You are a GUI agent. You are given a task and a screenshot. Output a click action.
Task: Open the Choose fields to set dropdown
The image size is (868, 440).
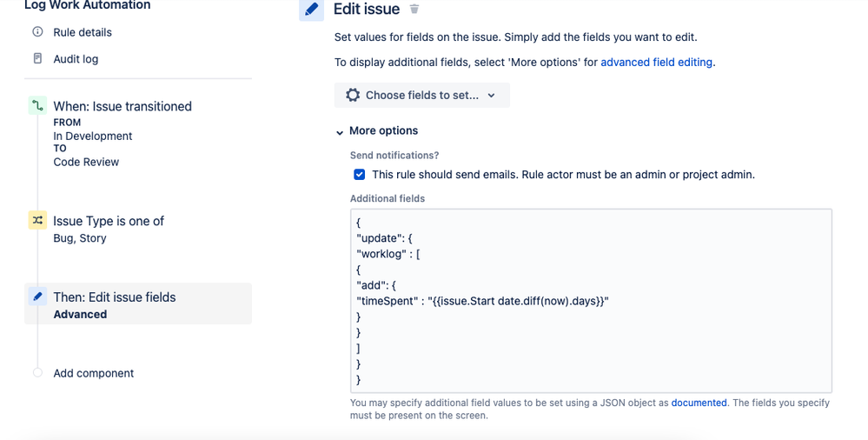tap(421, 96)
